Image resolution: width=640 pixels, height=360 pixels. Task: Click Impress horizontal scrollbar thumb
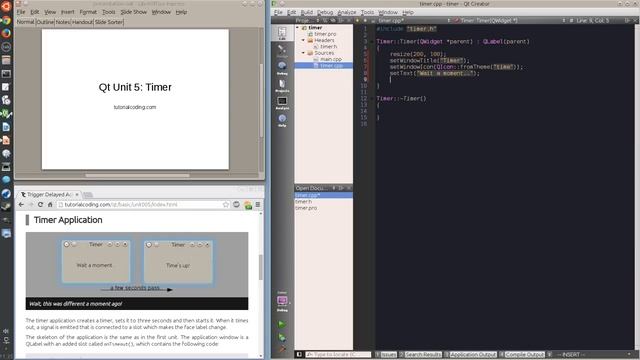pos(137,176)
